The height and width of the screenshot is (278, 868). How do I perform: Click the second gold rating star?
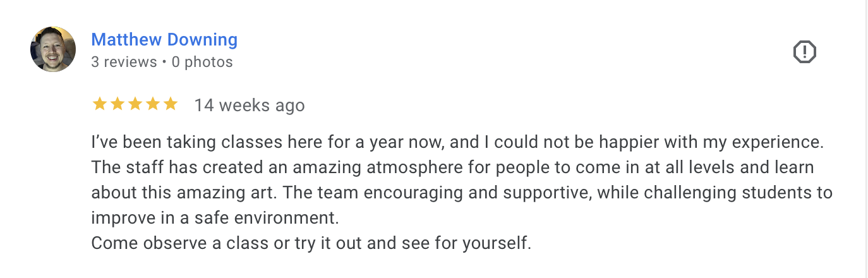click(x=118, y=104)
